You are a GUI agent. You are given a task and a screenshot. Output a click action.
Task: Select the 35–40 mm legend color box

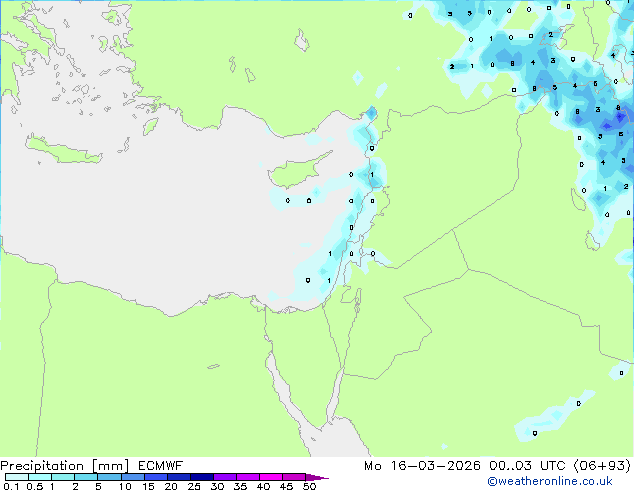point(247,477)
